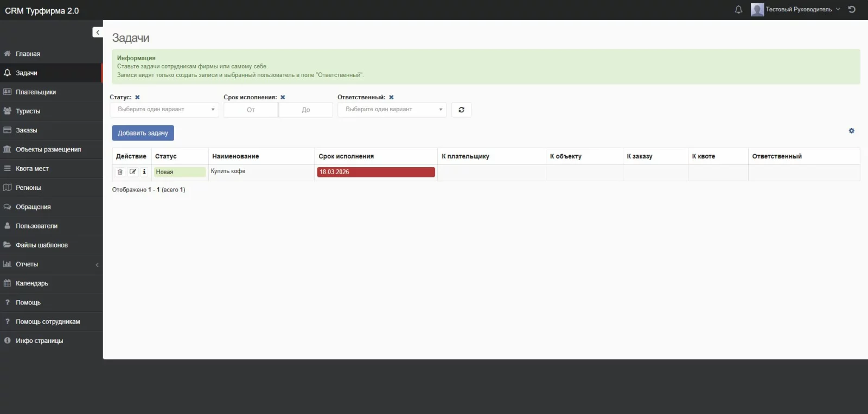Click the От date input field
Viewport: 868px width, 414px height.
[251, 110]
